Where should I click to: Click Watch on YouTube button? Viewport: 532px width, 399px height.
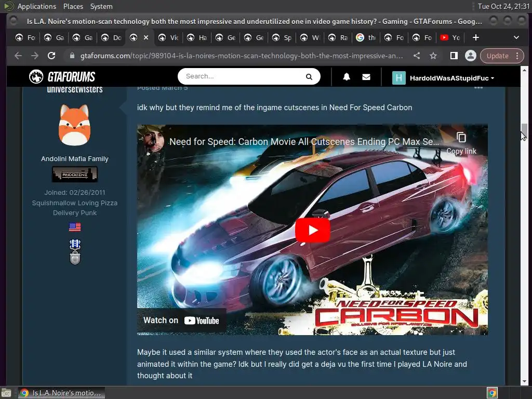click(x=181, y=320)
